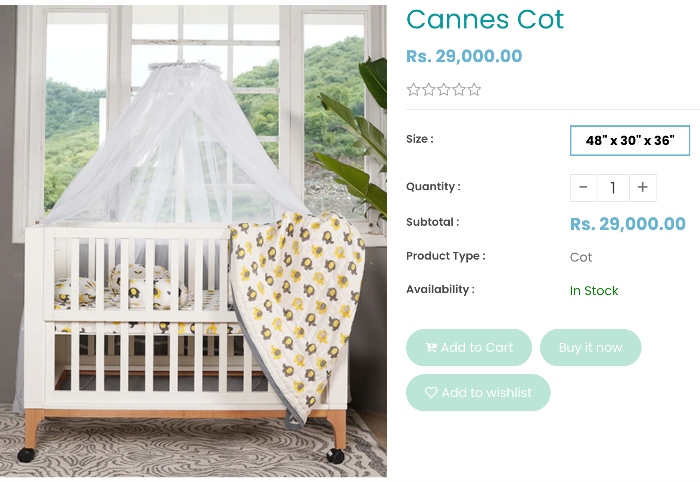Rate the product one star

(413, 90)
